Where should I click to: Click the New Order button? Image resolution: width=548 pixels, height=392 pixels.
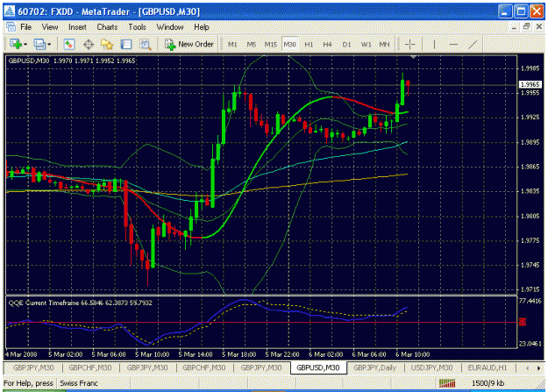(189, 45)
